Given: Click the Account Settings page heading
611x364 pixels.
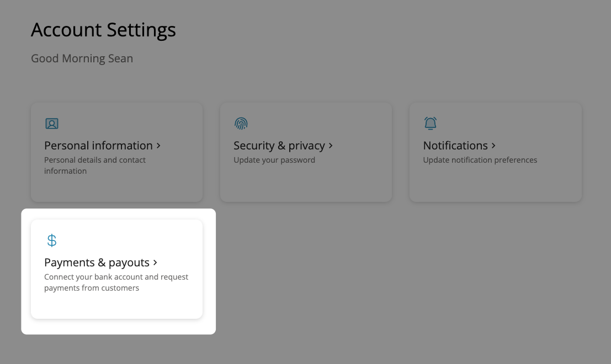Looking at the screenshot, I should (x=103, y=30).
